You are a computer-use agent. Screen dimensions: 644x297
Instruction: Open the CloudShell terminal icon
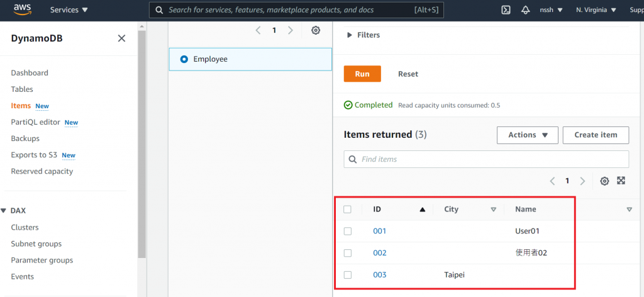click(506, 10)
